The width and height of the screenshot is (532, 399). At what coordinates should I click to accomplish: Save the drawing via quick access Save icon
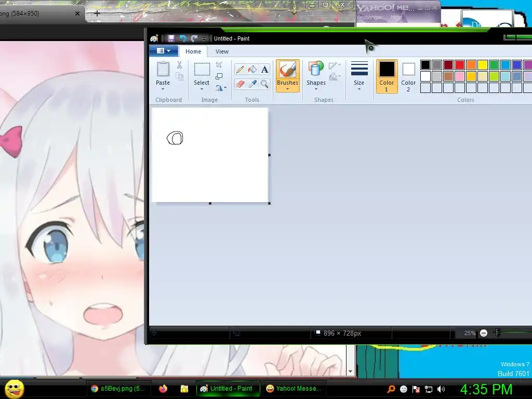click(171, 38)
